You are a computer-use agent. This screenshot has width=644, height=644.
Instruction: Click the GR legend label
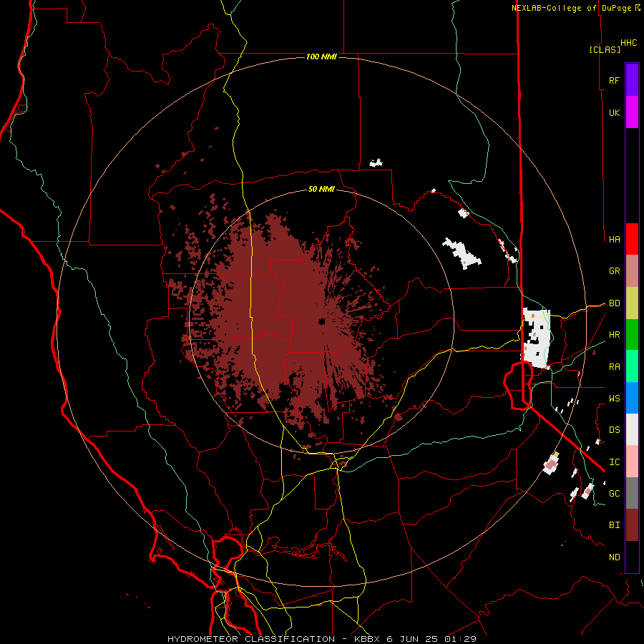click(615, 271)
